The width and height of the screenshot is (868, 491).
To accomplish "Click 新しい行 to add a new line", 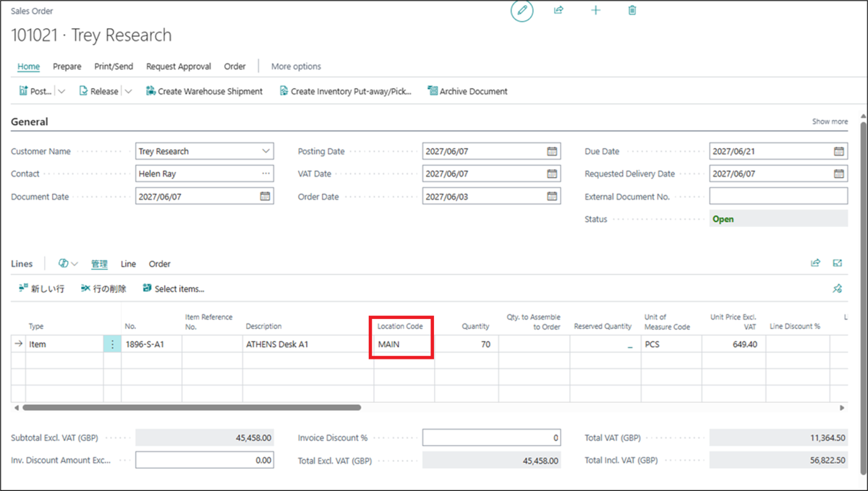I will click(42, 289).
